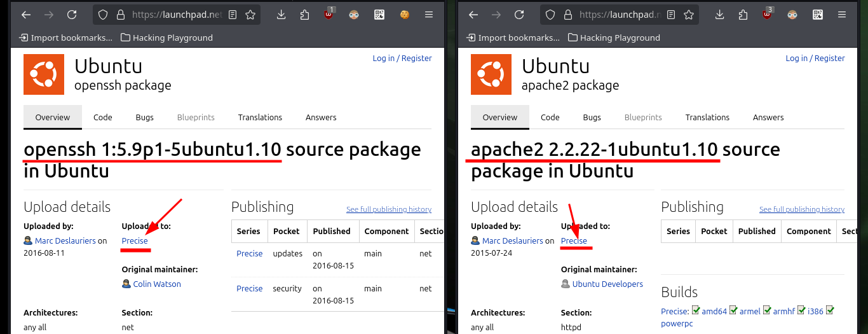
Task: Open the armel build link
Action: pyautogui.click(x=750, y=311)
